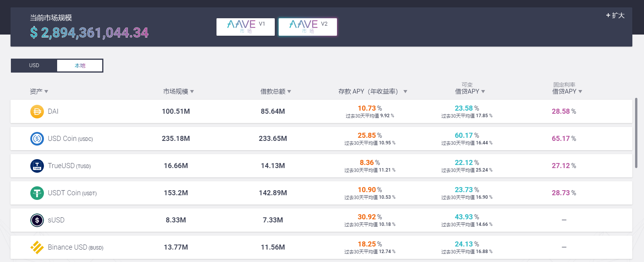Viewport: 644px width, 262px height.
Task: Click the USDT Coin tether icon
Action: (x=37, y=193)
